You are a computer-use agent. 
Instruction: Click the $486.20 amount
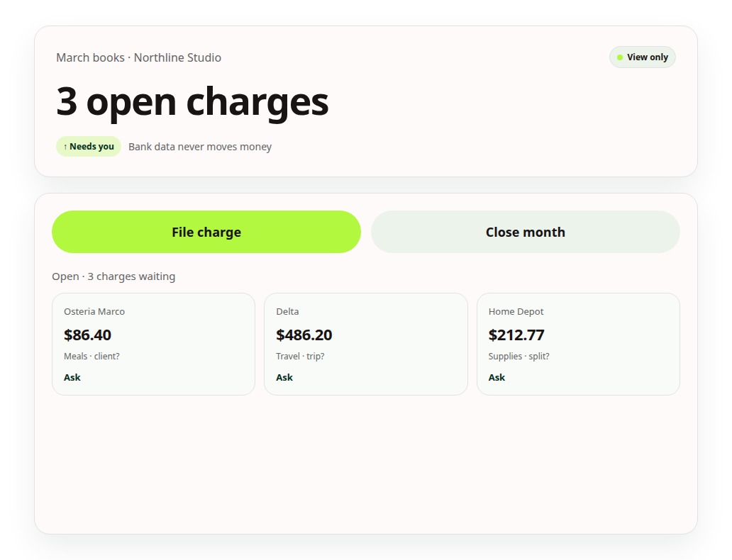(304, 335)
